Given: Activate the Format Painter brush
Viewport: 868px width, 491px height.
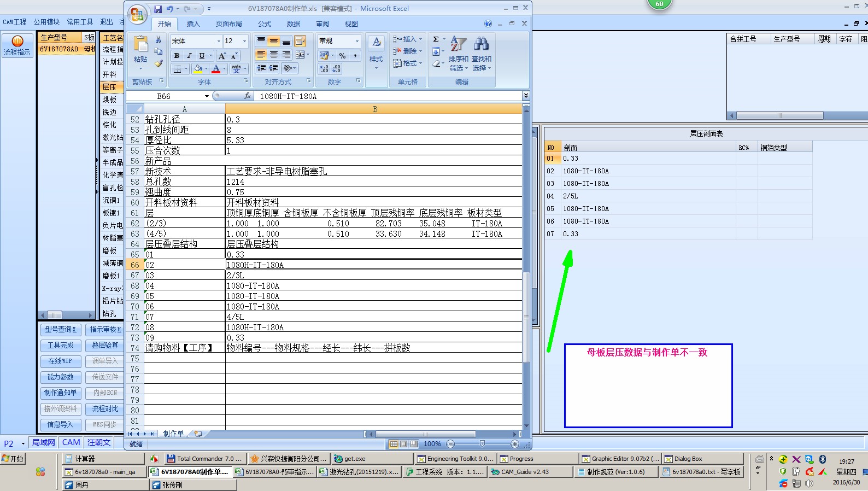Looking at the screenshot, I should 159,63.
